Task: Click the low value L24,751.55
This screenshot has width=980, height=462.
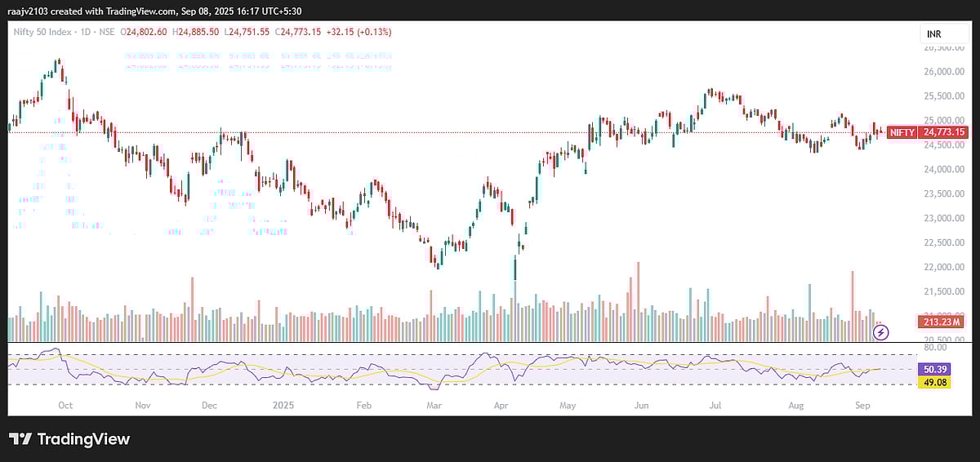Action: (247, 32)
